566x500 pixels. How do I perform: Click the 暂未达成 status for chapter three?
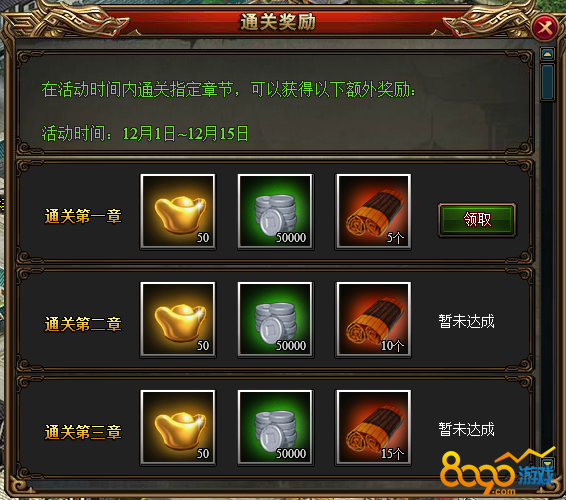[x=466, y=429]
